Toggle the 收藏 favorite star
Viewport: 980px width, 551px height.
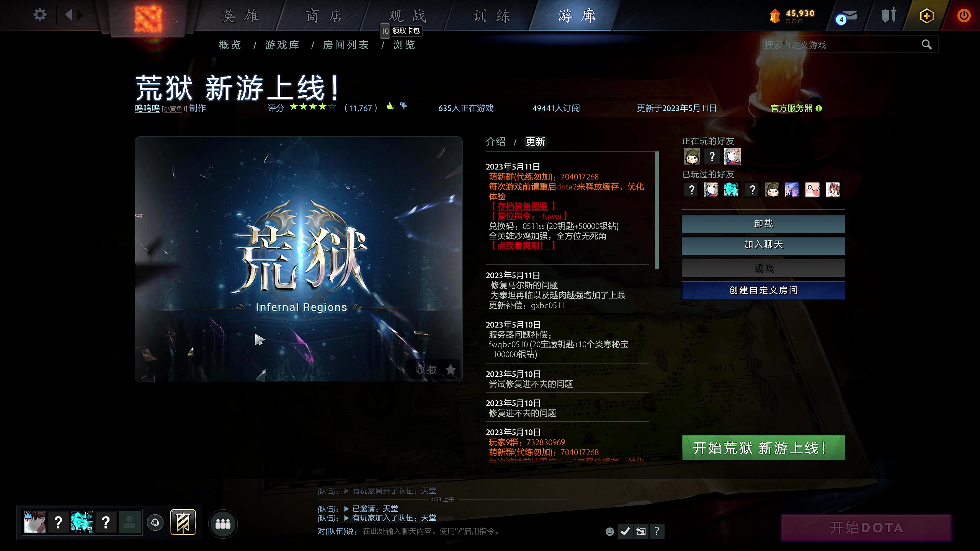point(451,370)
